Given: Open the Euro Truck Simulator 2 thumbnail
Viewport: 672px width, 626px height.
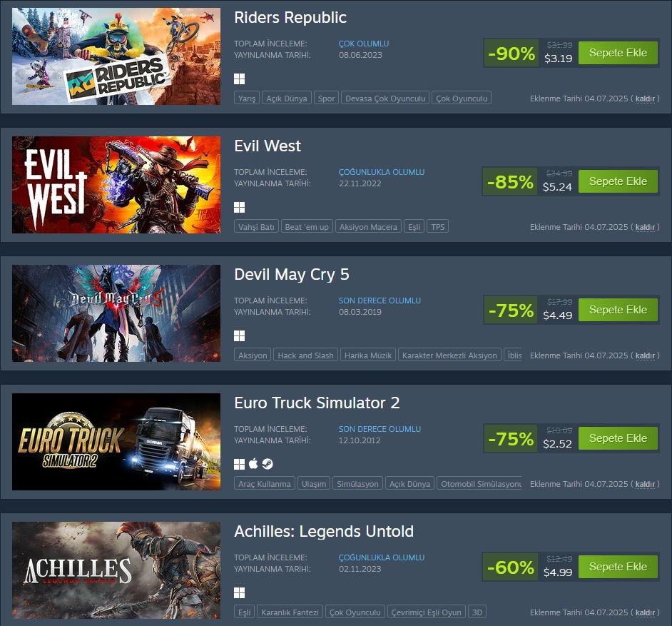Looking at the screenshot, I should [x=116, y=442].
